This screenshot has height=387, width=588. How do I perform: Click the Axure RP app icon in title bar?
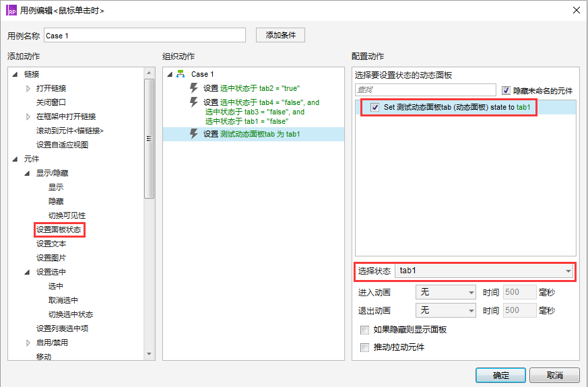[11, 10]
